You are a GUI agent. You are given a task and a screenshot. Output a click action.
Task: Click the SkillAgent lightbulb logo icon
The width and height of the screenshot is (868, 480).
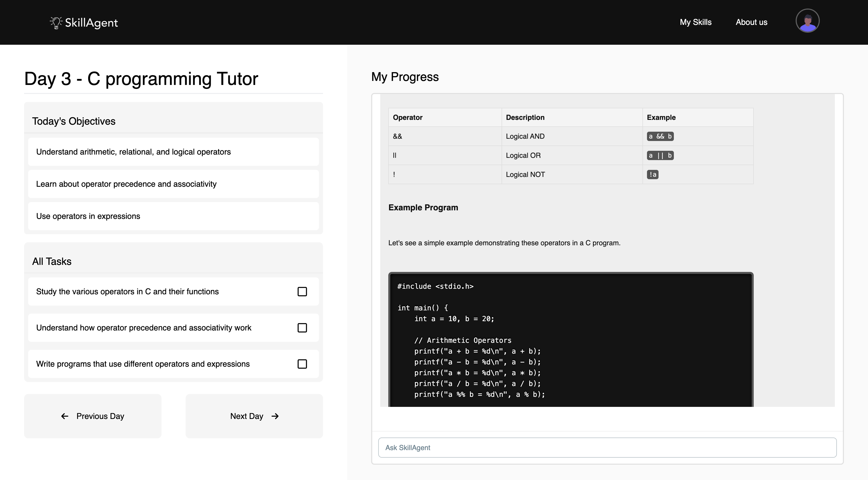point(56,23)
